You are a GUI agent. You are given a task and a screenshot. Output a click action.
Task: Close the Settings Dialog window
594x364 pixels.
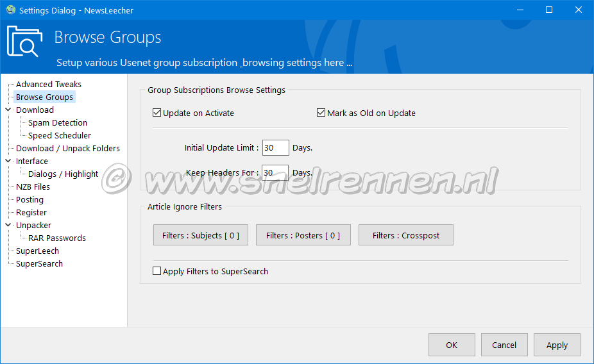578,10
